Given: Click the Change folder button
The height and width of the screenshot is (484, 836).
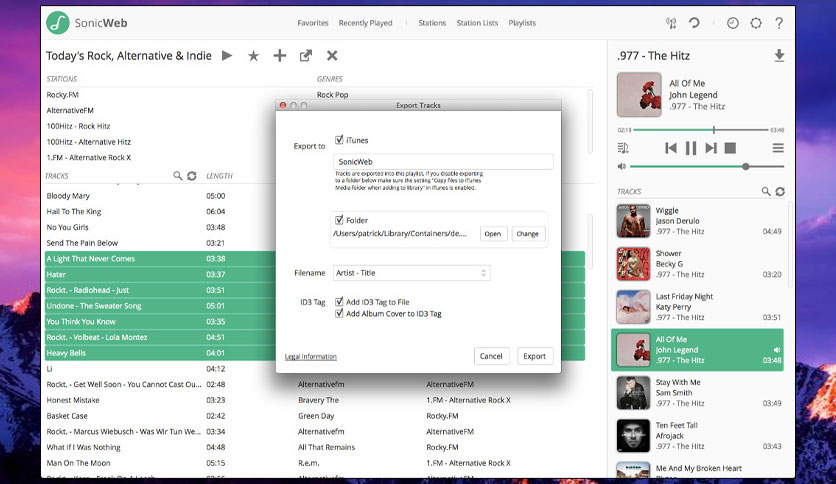Looking at the screenshot, I should pyautogui.click(x=527, y=233).
